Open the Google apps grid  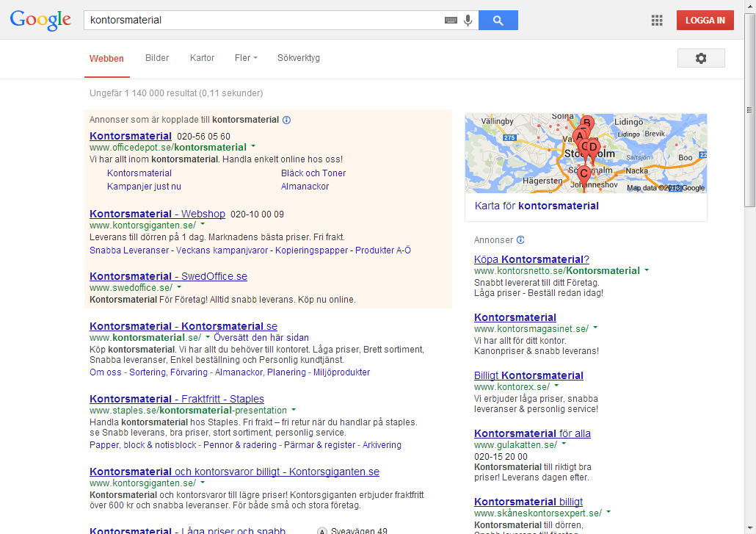pos(657,21)
